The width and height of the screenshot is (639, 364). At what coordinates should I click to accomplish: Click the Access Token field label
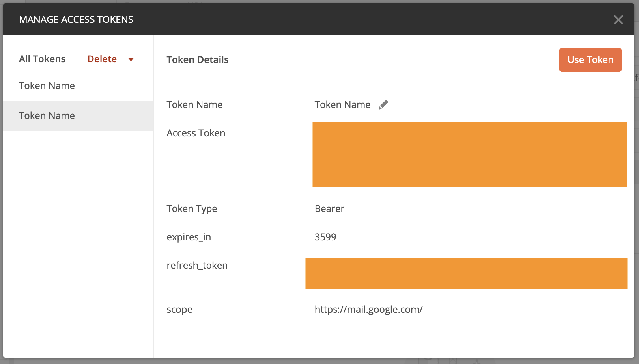pos(196,133)
